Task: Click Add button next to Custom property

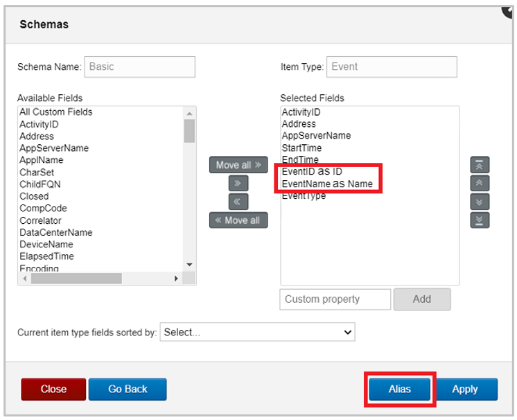Action: (422, 299)
